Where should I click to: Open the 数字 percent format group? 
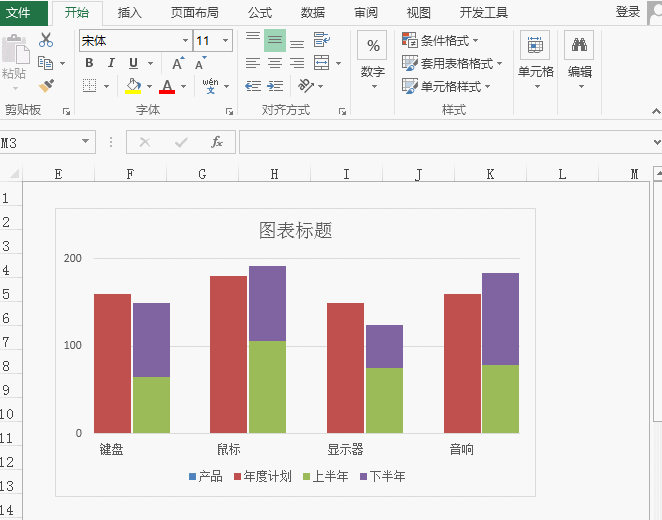372,59
